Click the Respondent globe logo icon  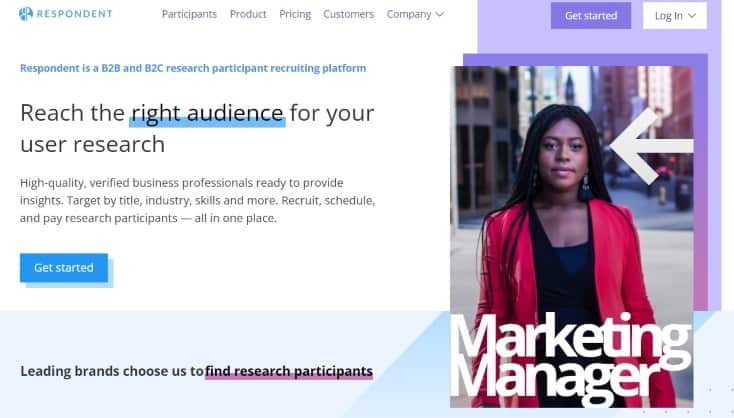(26, 14)
